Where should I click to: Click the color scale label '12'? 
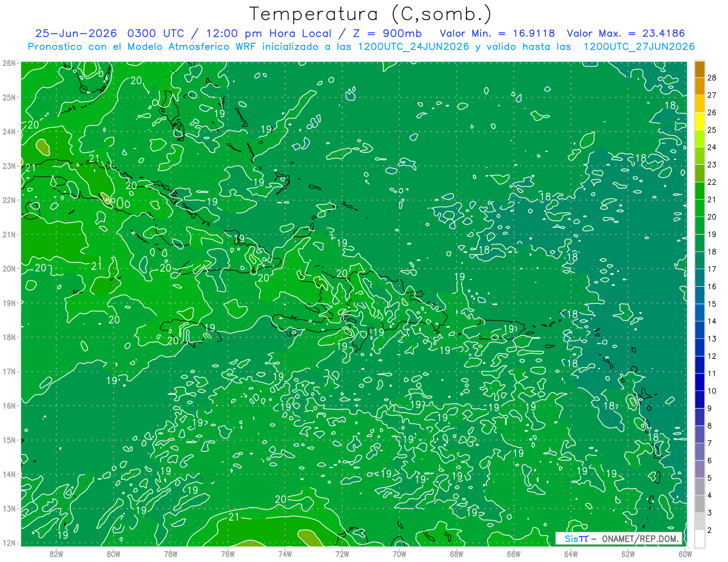(712, 356)
